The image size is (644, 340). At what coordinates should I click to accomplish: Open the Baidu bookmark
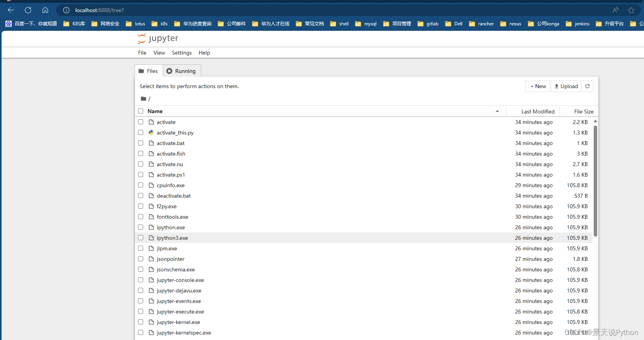[x=31, y=24]
